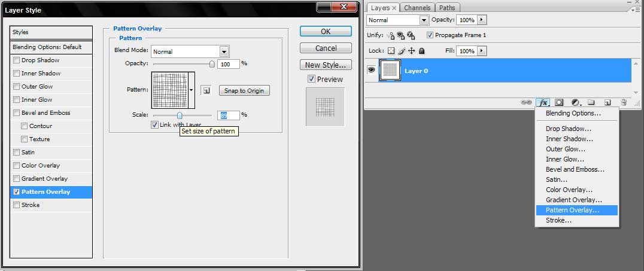Open the layer blending mode Normal dropdown
The height and width of the screenshot is (271, 644).
tap(424, 20)
